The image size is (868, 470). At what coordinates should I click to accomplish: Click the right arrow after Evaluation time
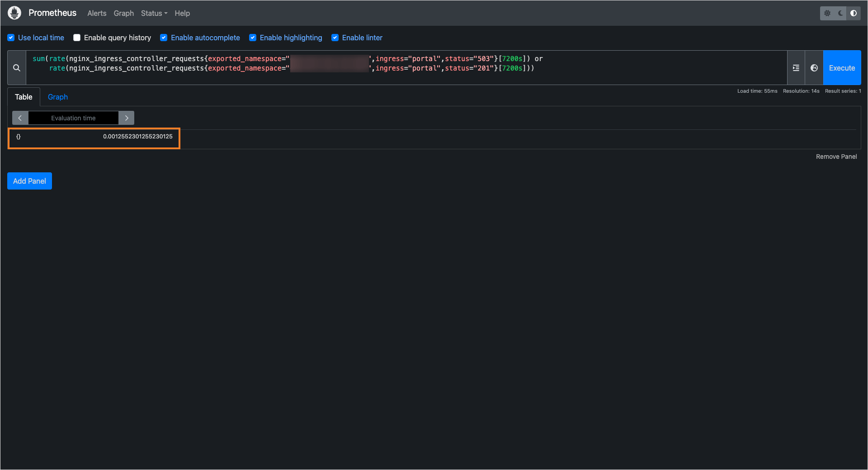coord(126,118)
